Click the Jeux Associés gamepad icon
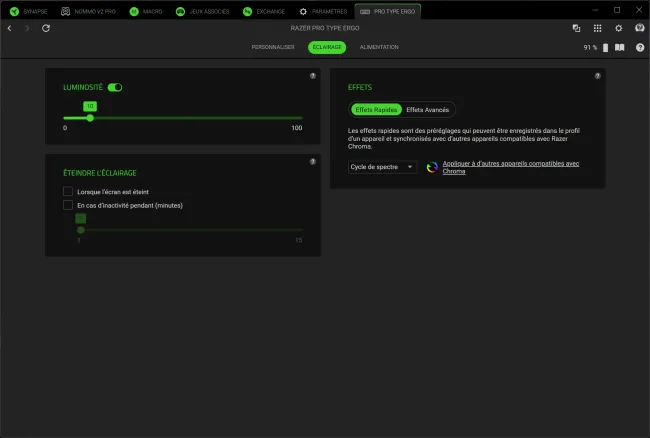 click(180, 12)
